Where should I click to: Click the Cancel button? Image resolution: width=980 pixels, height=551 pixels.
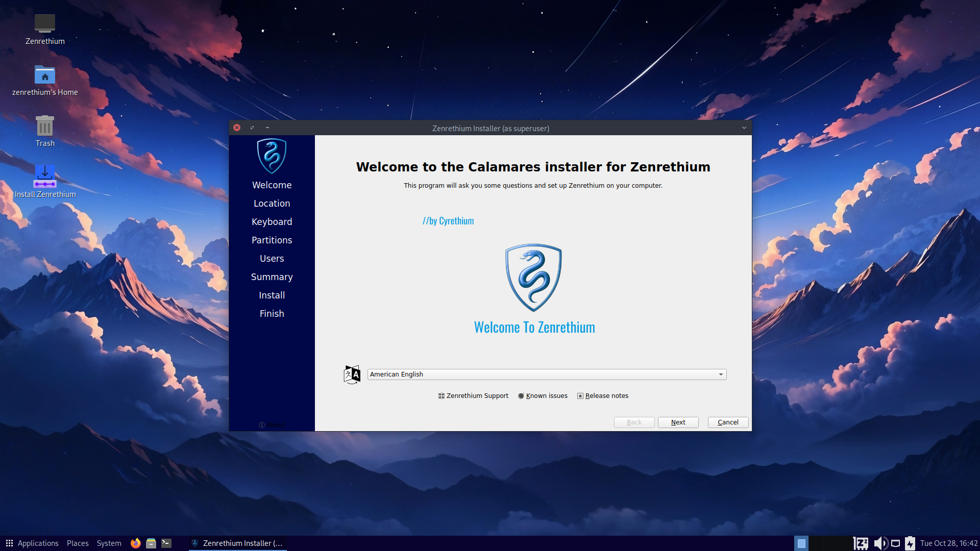pos(728,422)
